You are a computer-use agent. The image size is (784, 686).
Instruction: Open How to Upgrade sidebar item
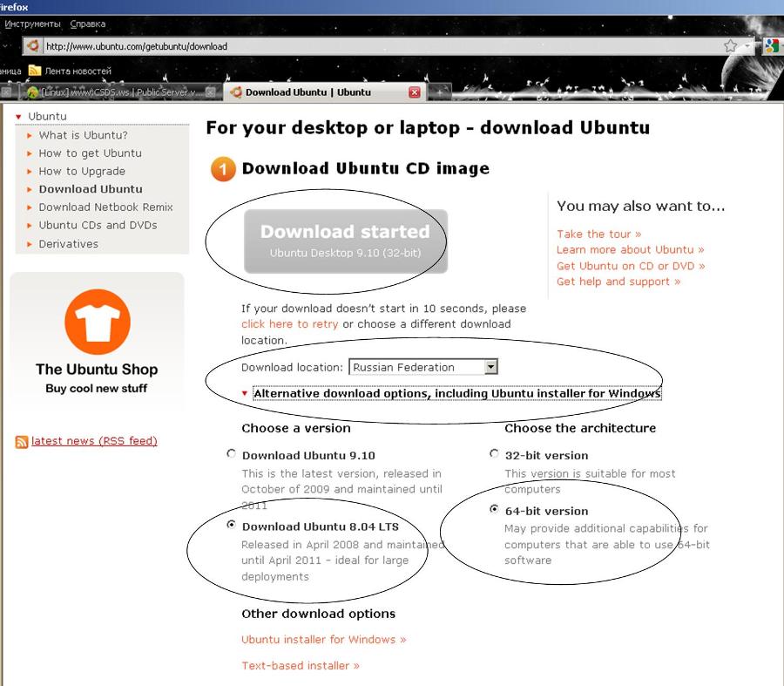tap(82, 171)
